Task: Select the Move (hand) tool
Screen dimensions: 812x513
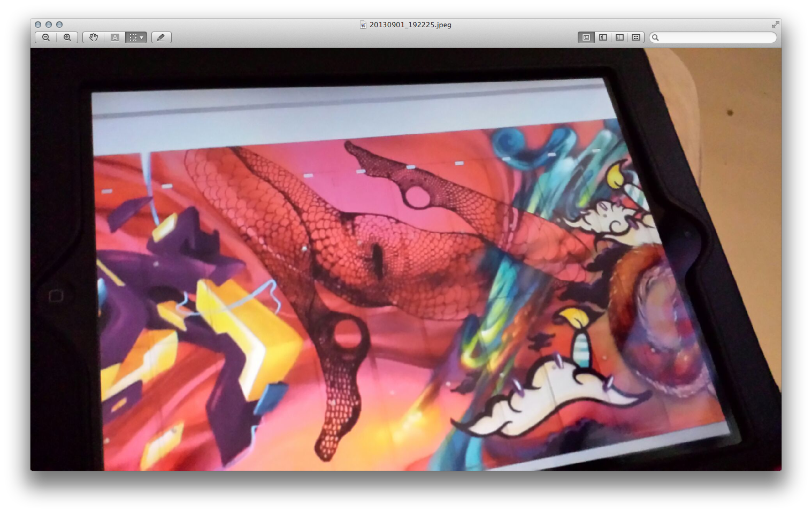Action: [94, 37]
